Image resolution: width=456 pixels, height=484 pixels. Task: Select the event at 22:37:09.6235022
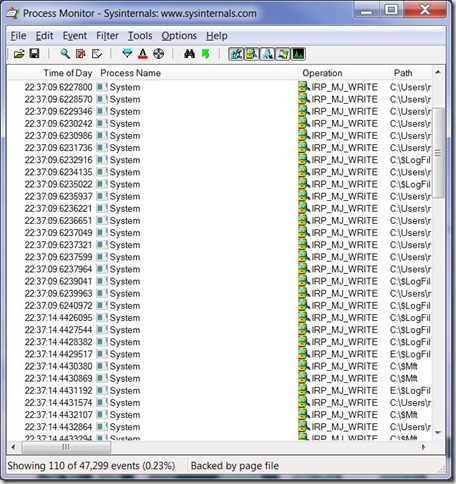(219, 184)
